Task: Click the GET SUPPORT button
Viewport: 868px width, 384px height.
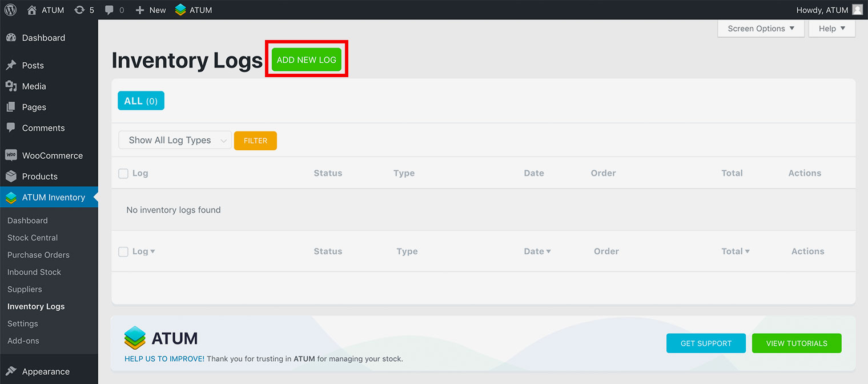Action: (x=706, y=343)
